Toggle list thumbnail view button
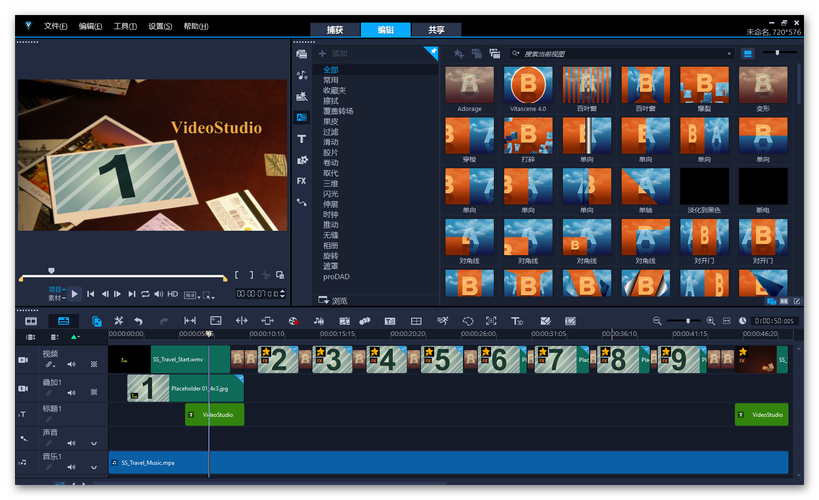Screen dimensions: 819x500 pyautogui.click(x=747, y=53)
